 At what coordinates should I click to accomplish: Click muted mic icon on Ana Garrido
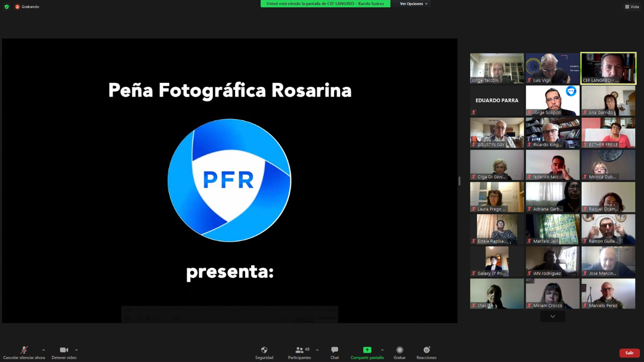pyautogui.click(x=585, y=112)
